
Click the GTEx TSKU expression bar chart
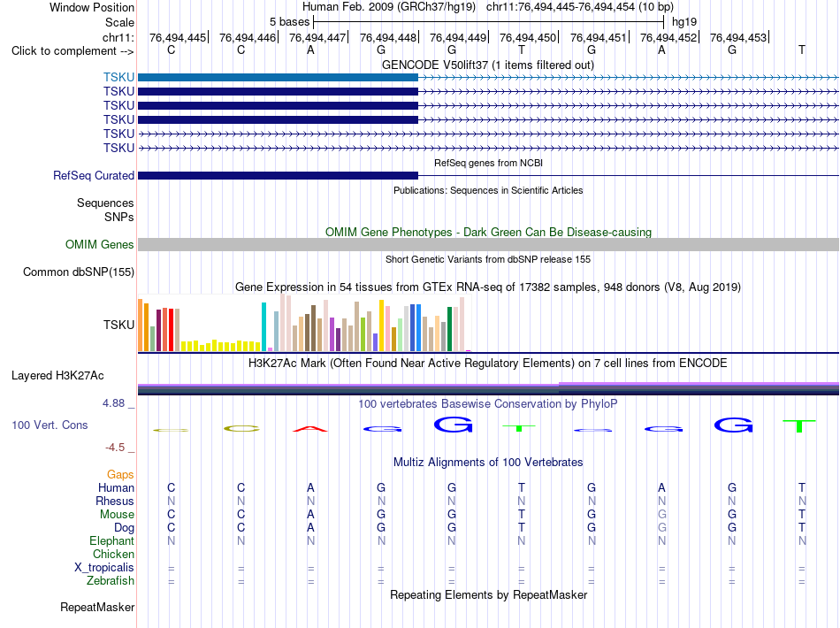pos(304,323)
